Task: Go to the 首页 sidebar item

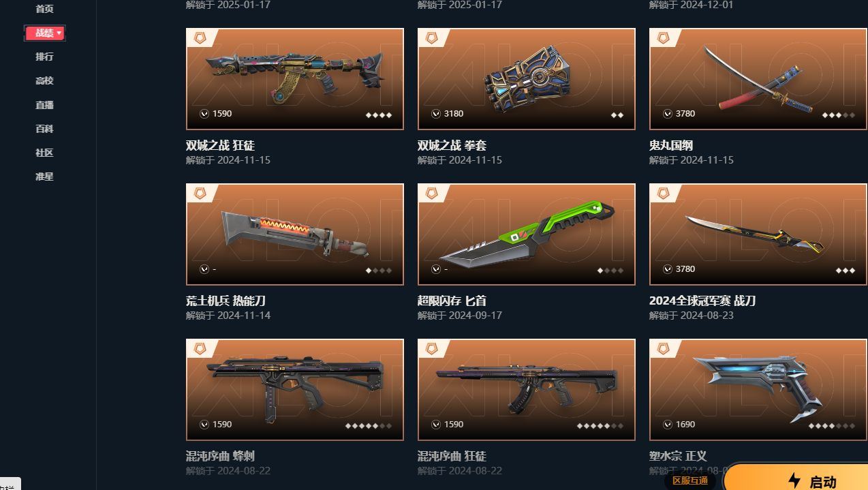Action: coord(44,9)
